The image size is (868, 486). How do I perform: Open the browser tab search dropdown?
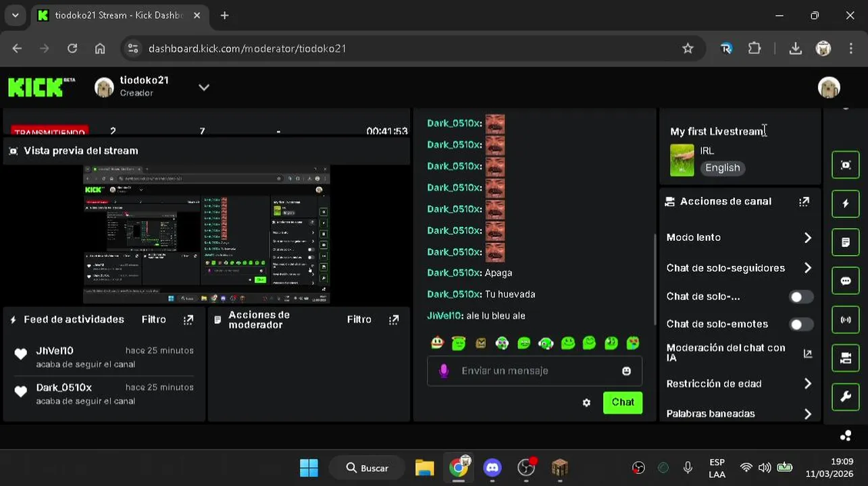pos(15,16)
